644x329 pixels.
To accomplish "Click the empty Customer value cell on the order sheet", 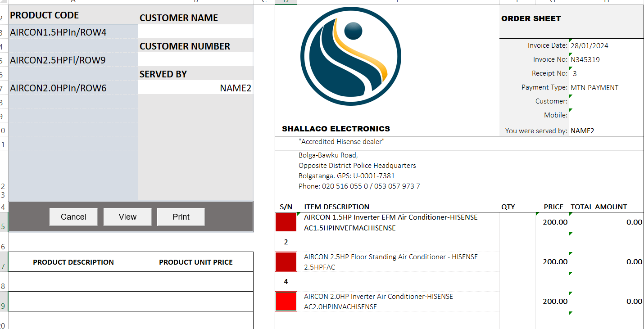I will 606,101.
